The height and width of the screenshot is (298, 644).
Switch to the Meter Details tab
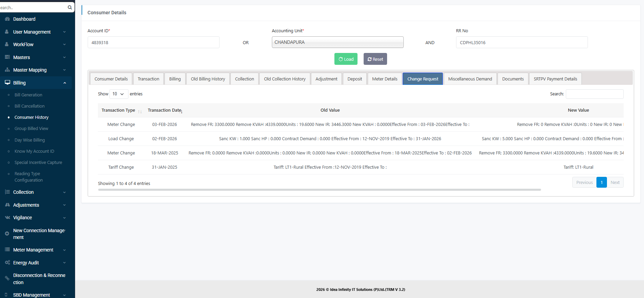point(384,79)
